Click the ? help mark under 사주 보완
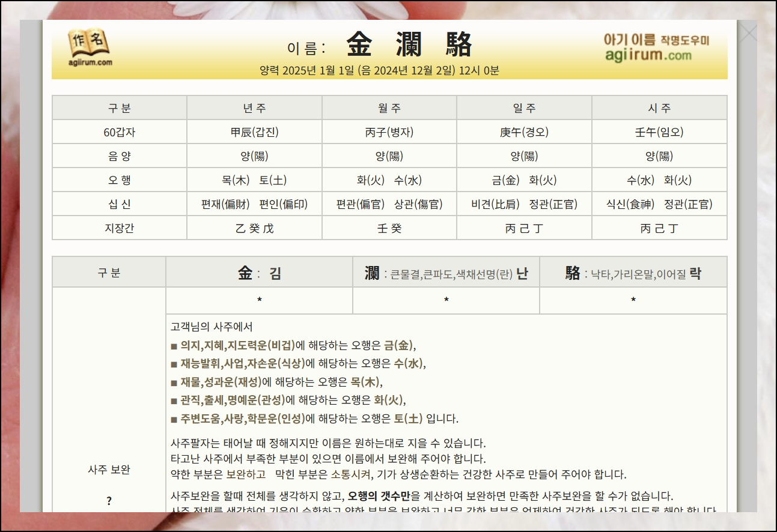This screenshot has width=777, height=532. [109, 501]
